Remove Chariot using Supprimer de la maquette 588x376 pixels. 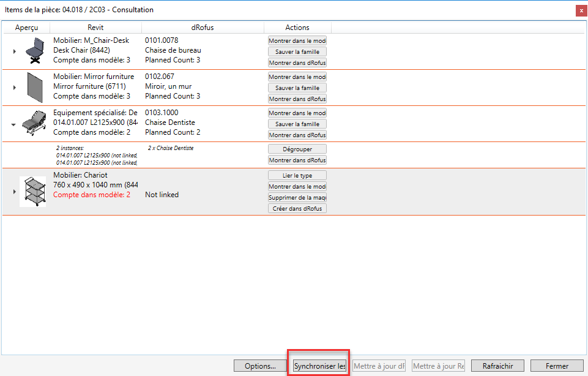pos(297,198)
